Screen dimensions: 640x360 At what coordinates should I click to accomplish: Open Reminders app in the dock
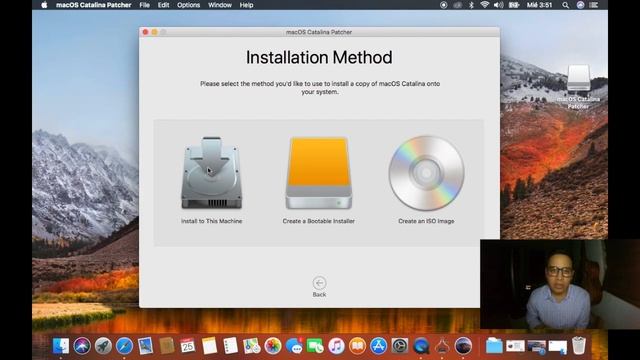[x=231, y=346]
